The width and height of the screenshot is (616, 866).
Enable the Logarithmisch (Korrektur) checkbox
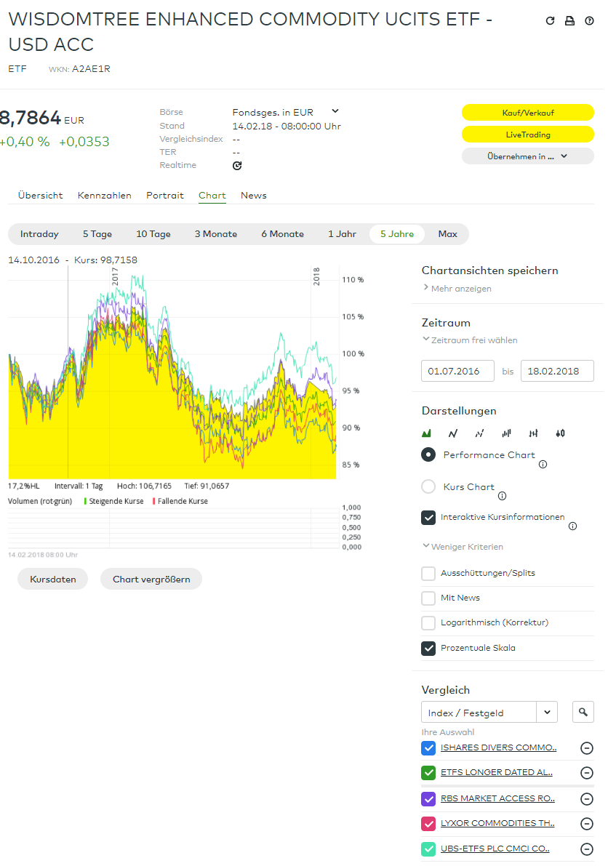428,623
